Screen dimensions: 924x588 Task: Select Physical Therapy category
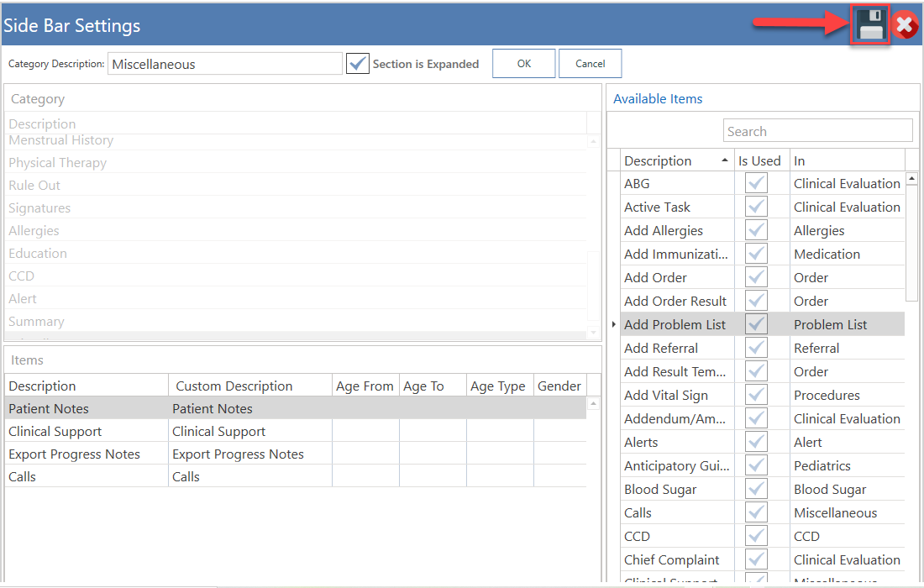tap(295, 162)
